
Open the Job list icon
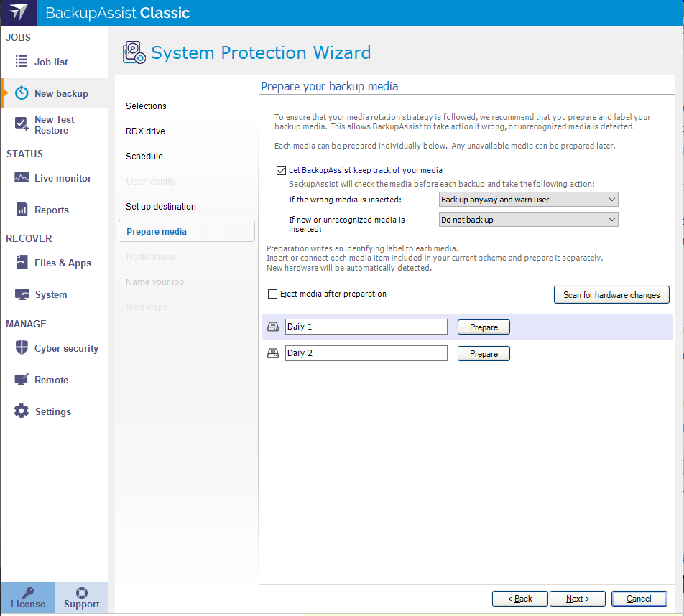[22, 62]
